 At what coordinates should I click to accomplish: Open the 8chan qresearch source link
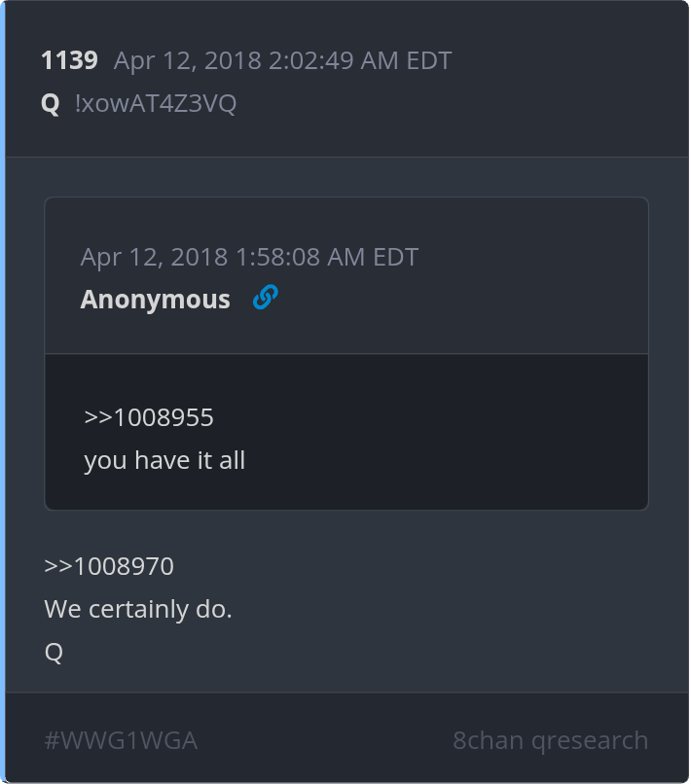[550, 740]
